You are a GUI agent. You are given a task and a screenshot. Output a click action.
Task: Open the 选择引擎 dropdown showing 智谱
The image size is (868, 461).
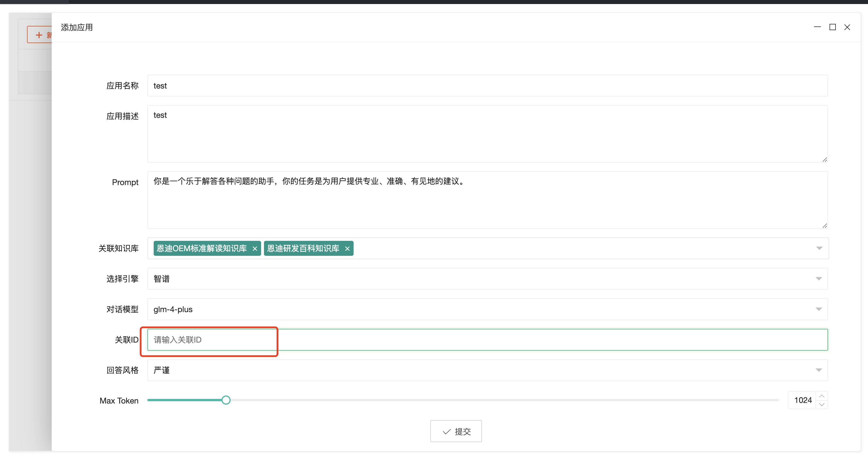[487, 278]
